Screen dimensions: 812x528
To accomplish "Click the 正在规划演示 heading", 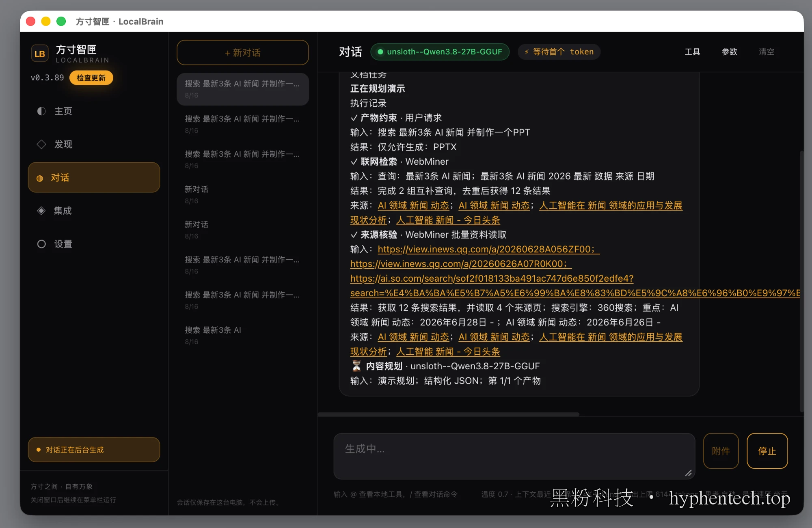I will point(378,88).
